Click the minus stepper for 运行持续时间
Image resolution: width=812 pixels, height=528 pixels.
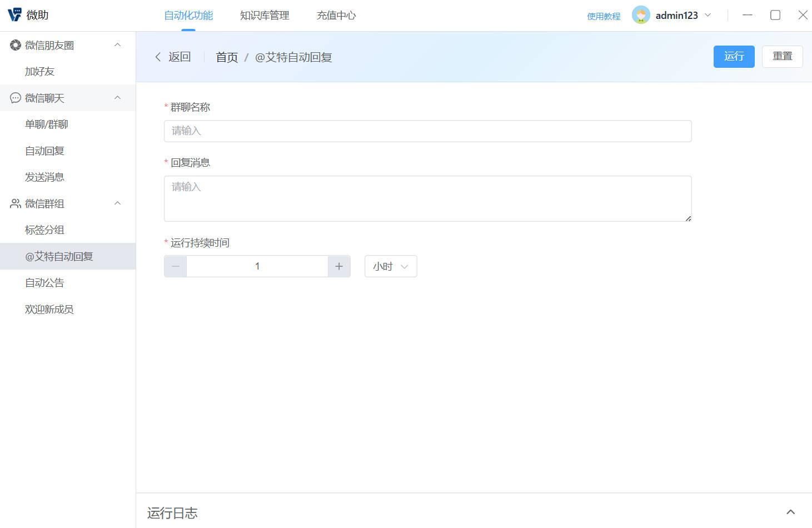pos(175,266)
